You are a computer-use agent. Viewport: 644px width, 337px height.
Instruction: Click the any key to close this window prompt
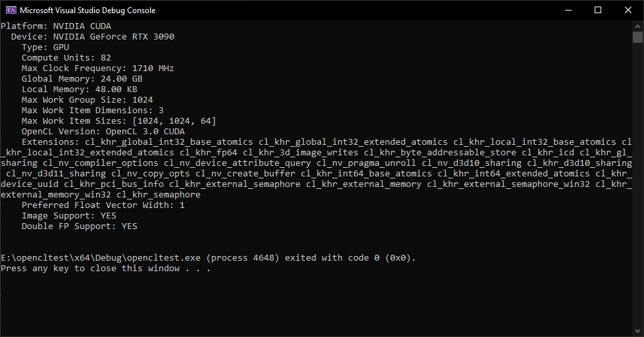(x=105, y=269)
